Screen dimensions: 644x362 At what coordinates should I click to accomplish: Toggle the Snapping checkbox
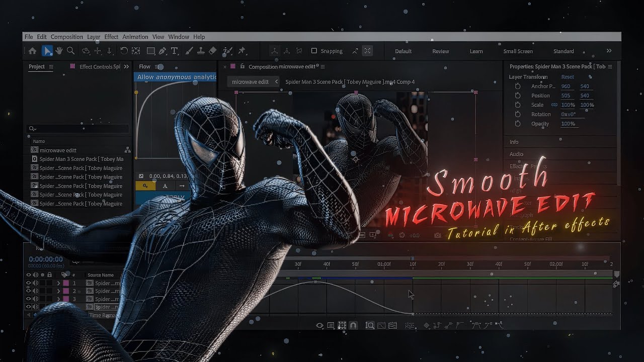tap(314, 51)
